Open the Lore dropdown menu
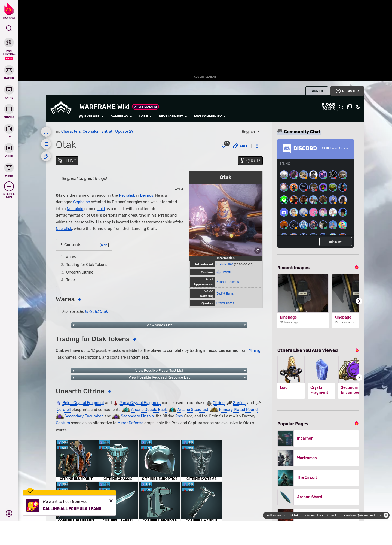The width and height of the screenshot is (392, 545). click(x=145, y=116)
